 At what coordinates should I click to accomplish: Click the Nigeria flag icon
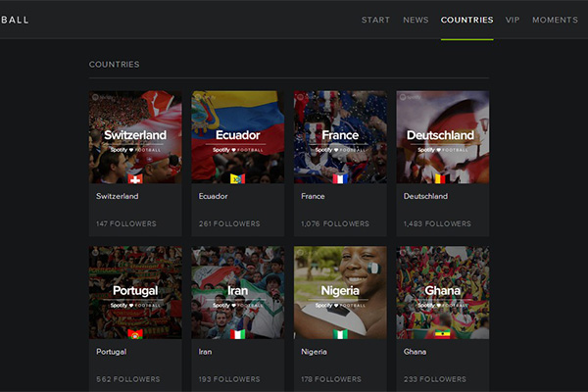click(x=340, y=333)
